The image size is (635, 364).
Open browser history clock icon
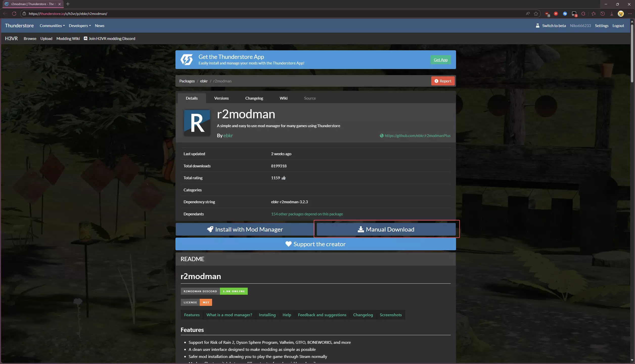tap(603, 14)
